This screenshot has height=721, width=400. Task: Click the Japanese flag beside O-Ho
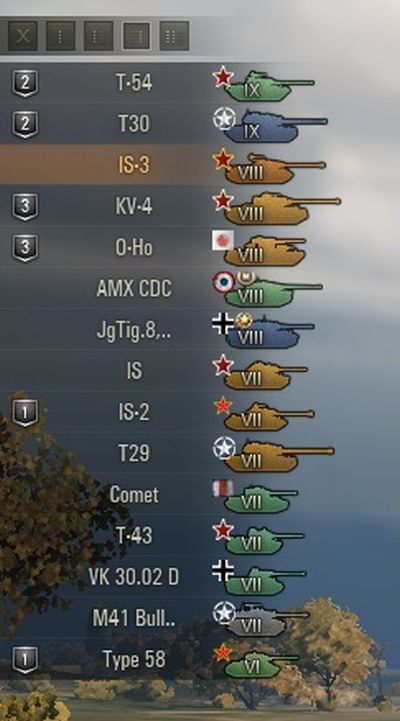223,240
